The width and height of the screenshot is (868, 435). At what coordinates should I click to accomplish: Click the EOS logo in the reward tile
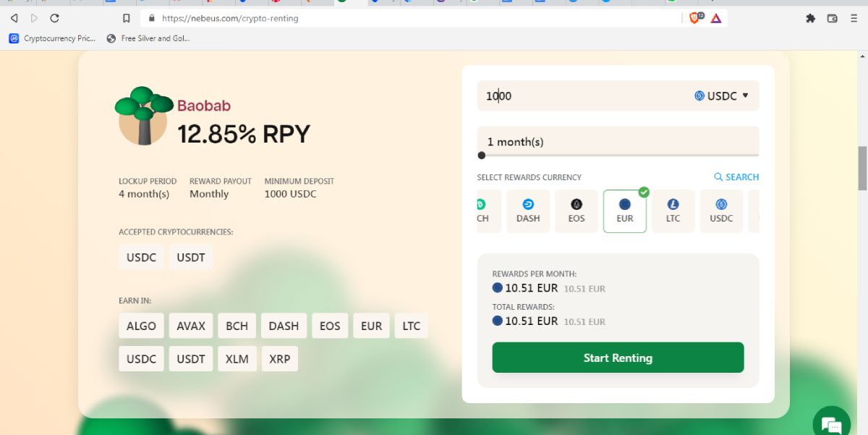(x=576, y=204)
